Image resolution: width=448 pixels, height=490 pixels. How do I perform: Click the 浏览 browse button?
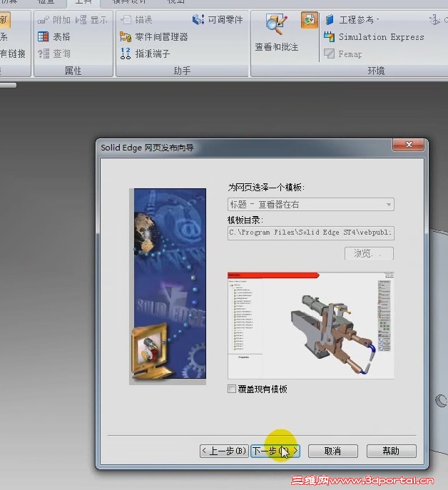[x=369, y=253]
